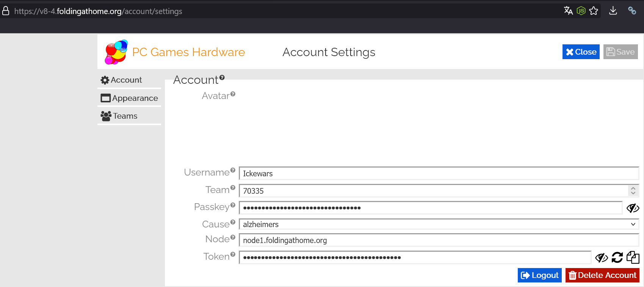Click the Folding@home logo icon
This screenshot has width=644, height=287.
[x=116, y=52]
